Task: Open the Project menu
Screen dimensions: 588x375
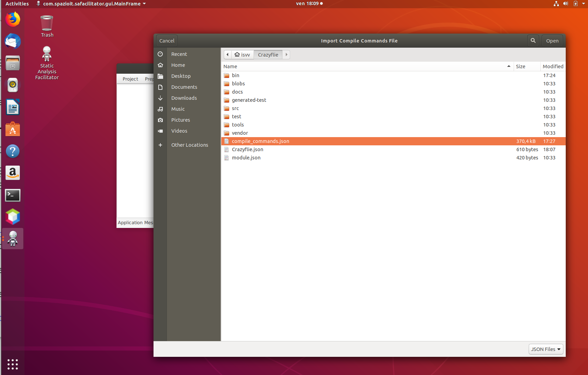Action: click(x=130, y=79)
